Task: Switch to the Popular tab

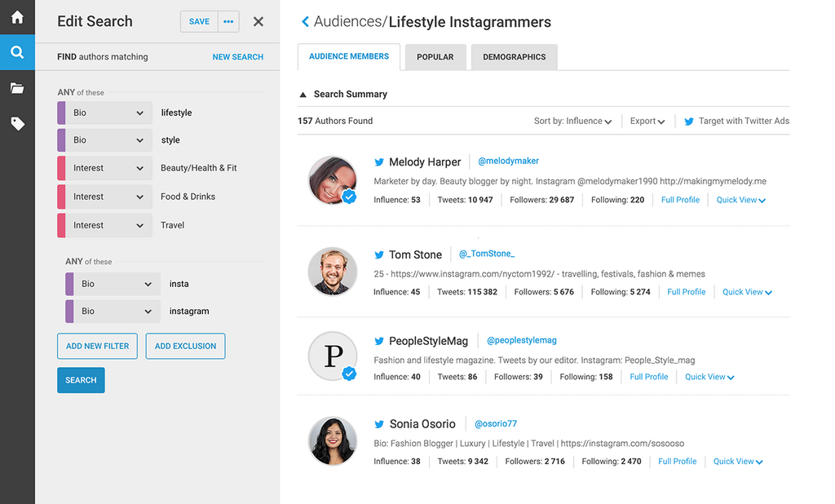Action: [435, 57]
